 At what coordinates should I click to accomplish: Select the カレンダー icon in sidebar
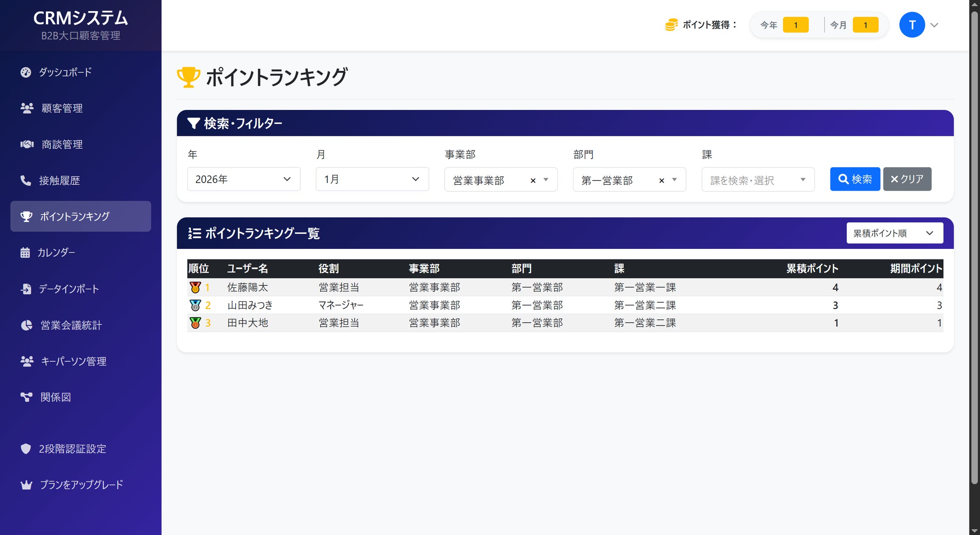[26, 252]
